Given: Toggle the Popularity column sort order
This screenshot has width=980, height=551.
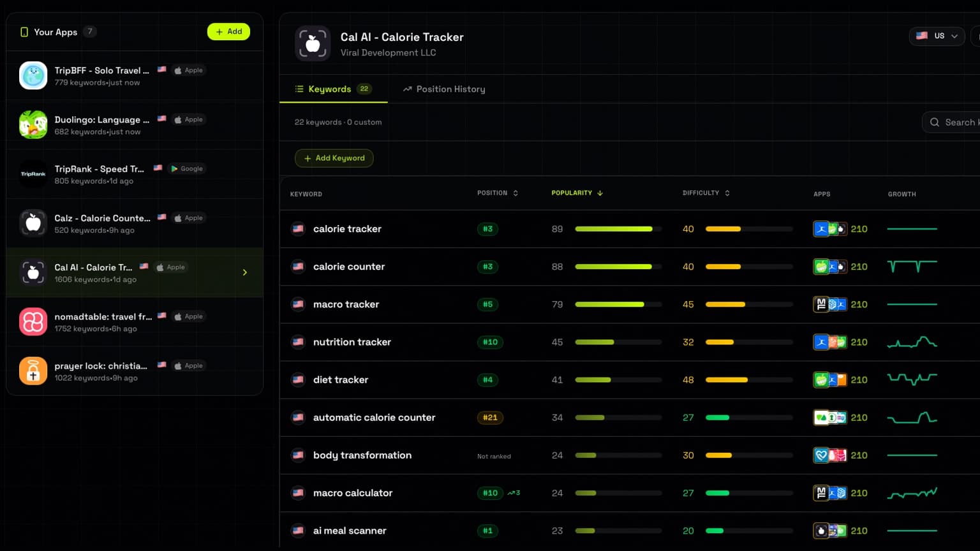Looking at the screenshot, I should pyautogui.click(x=577, y=193).
